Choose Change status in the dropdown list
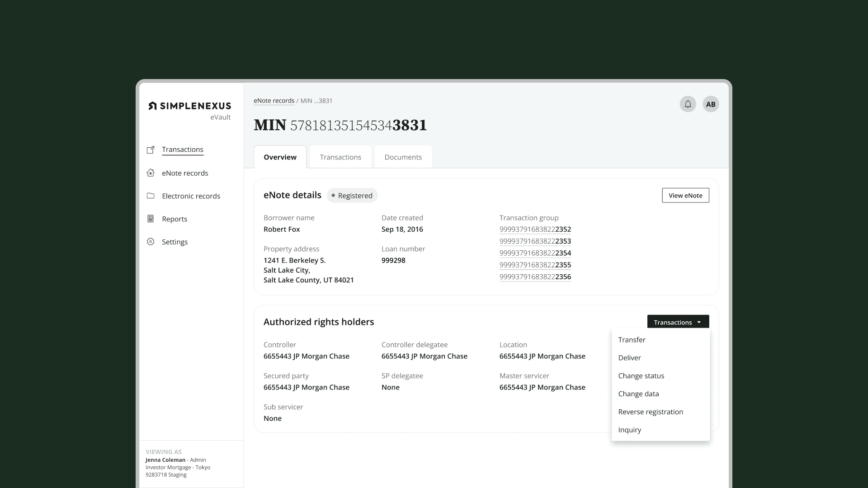Image resolution: width=868 pixels, height=488 pixels. 641,375
